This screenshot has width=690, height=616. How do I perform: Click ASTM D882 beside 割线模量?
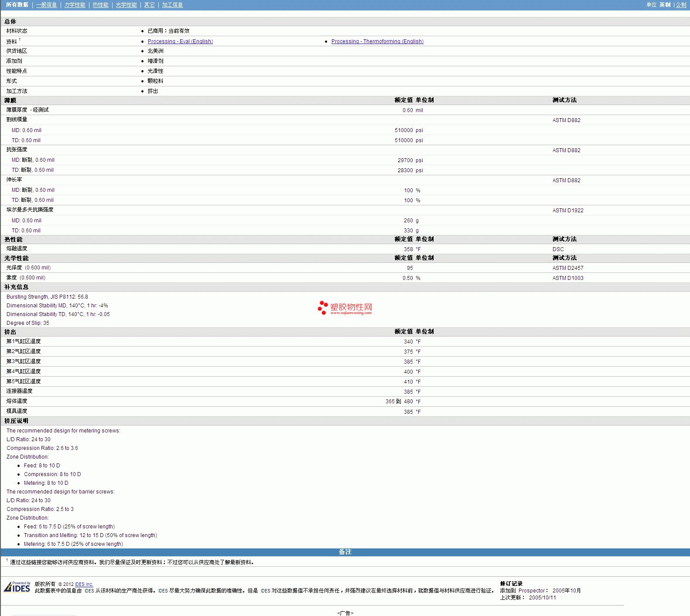coord(566,120)
